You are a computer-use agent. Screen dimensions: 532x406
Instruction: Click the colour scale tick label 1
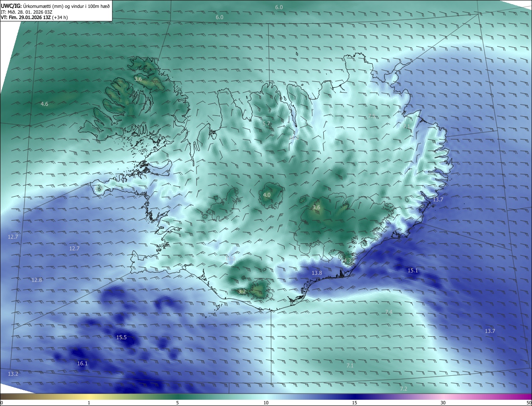pos(89,403)
